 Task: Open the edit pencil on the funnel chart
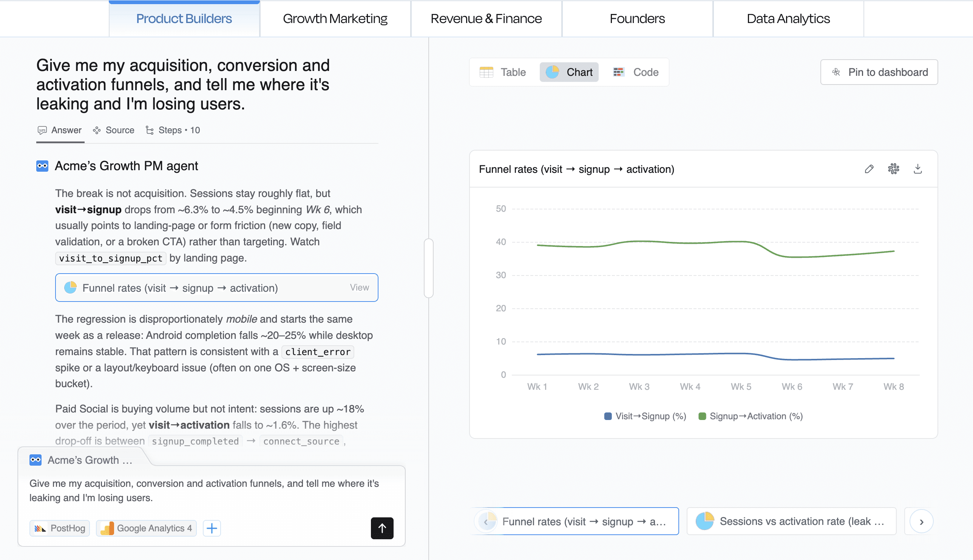tap(869, 169)
